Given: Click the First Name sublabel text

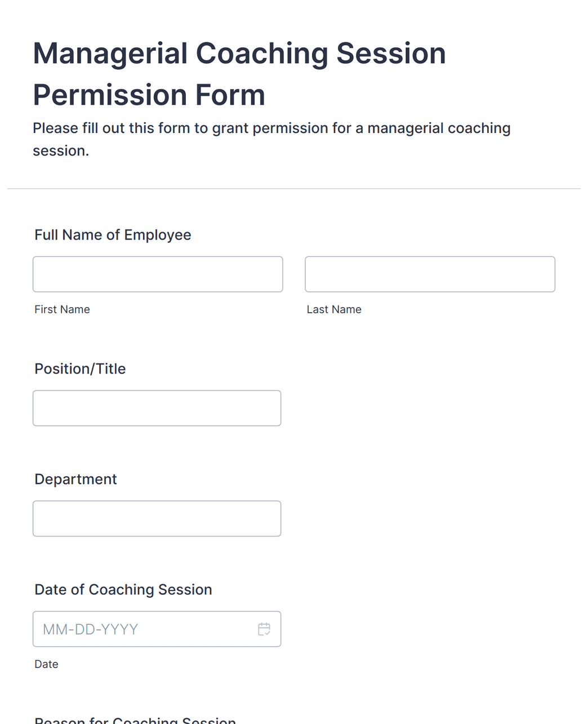Looking at the screenshot, I should coord(62,309).
